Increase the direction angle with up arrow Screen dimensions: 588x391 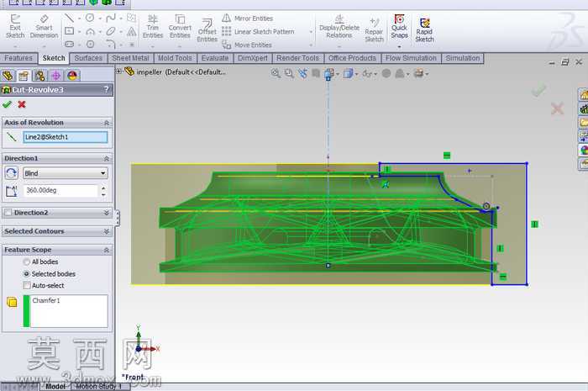103,188
